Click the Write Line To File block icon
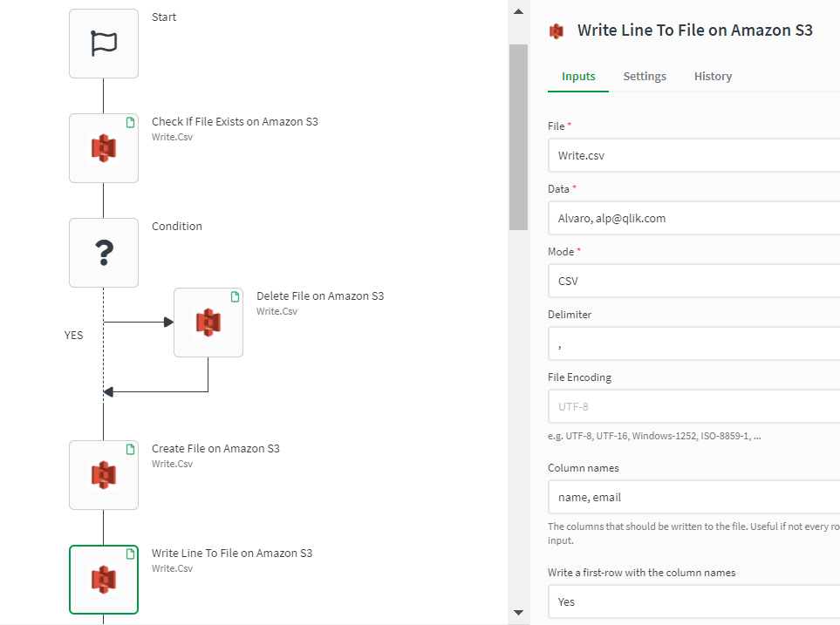 tap(103, 579)
